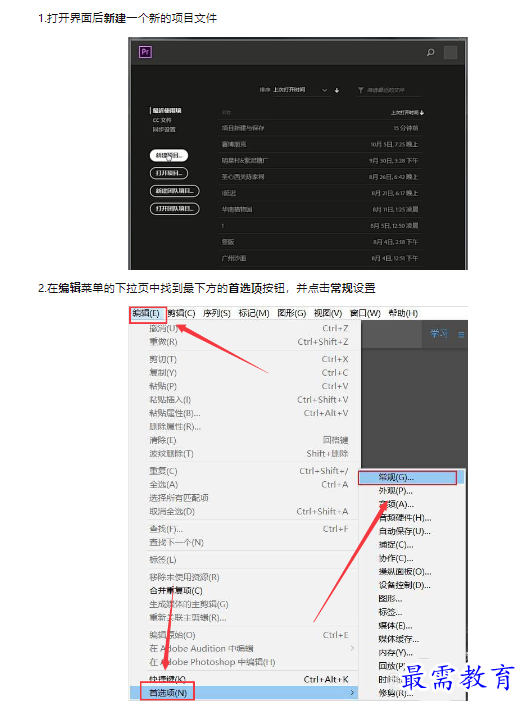Click the 打开项目 button
The width and height of the screenshot is (523, 709).
(169, 173)
